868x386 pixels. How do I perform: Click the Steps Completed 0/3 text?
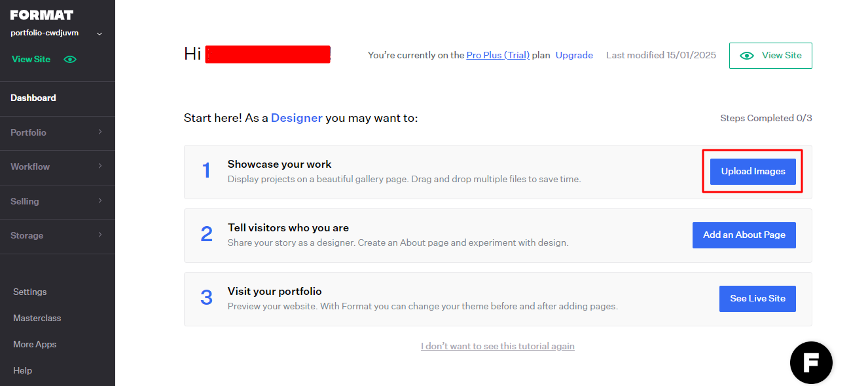766,118
